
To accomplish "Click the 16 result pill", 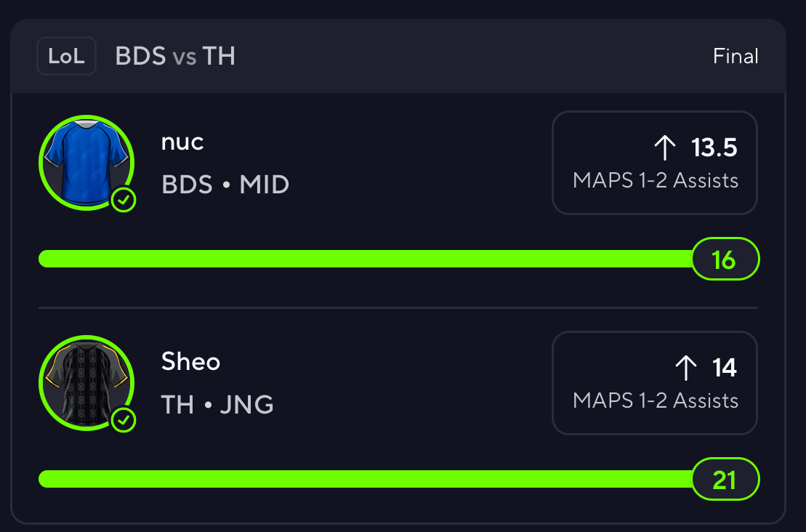I will 724,259.
